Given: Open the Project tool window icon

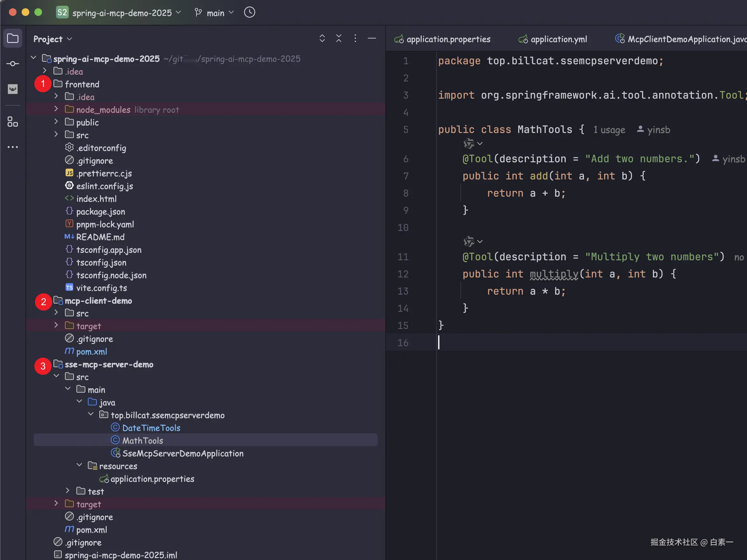Looking at the screenshot, I should click(x=13, y=38).
